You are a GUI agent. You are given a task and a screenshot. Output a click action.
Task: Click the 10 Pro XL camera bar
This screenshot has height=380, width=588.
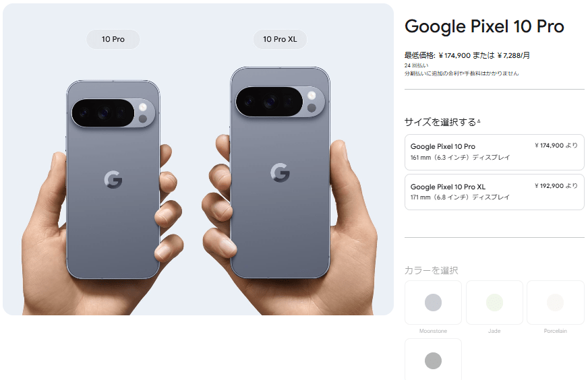[281, 102]
